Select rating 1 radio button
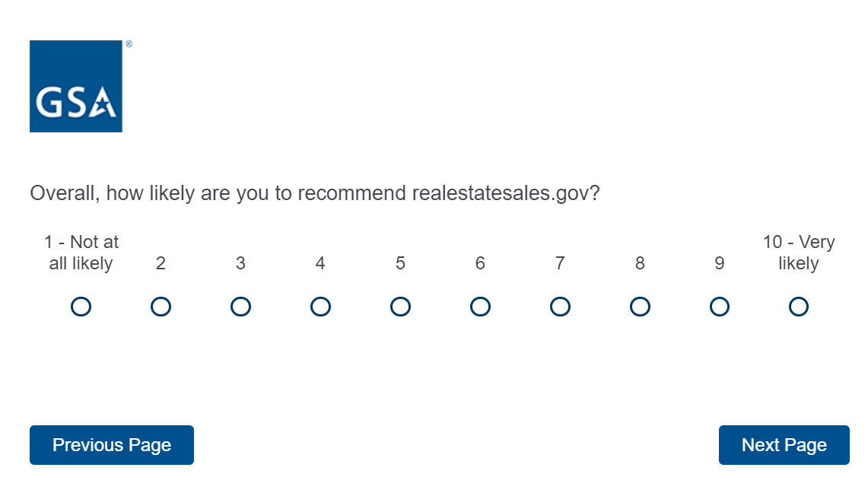 pyautogui.click(x=81, y=307)
